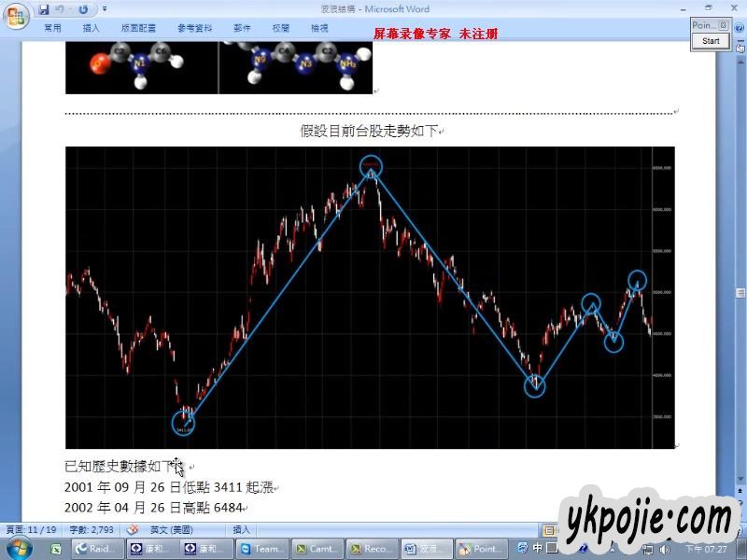Screen dimensions: 747x560
Task: Select the 參考資料 (References) ribbon tab
Action: (x=194, y=29)
